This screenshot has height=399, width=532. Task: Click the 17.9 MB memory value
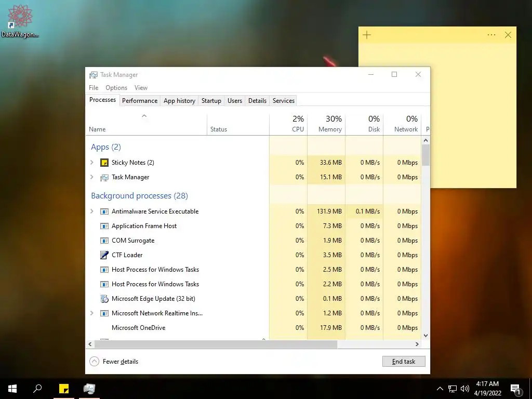pyautogui.click(x=330, y=328)
